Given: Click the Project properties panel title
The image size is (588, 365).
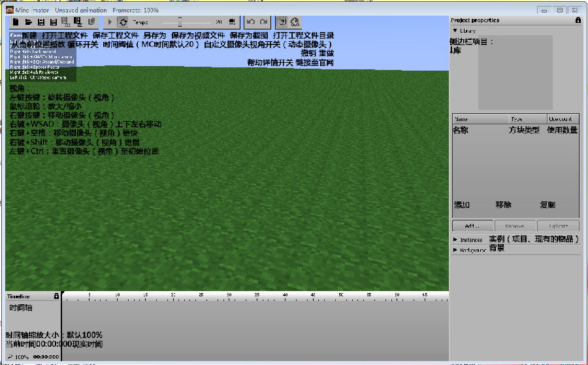Looking at the screenshot, I should click(x=475, y=20).
